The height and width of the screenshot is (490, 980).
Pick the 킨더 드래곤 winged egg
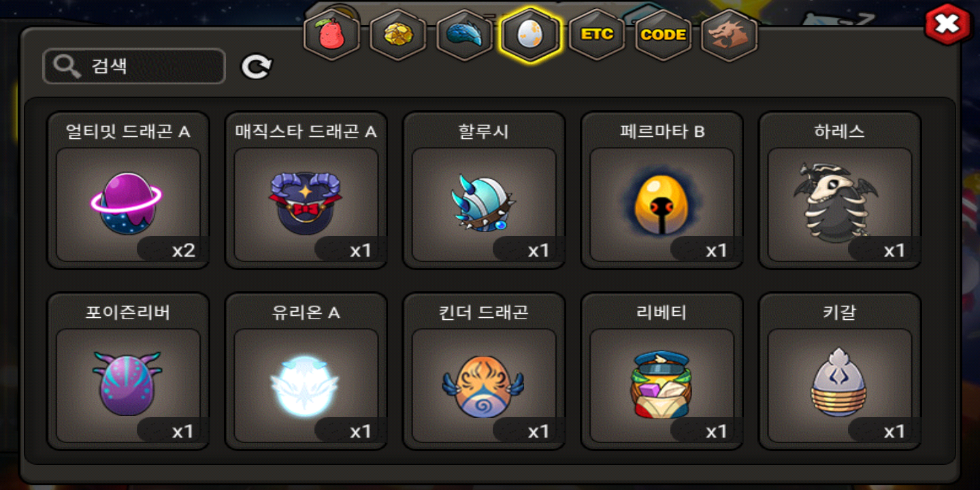[484, 372]
